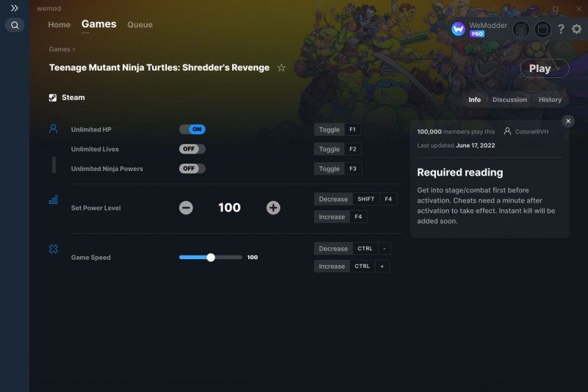Decrease power level with minus icon
588x392 pixels.
pos(186,208)
